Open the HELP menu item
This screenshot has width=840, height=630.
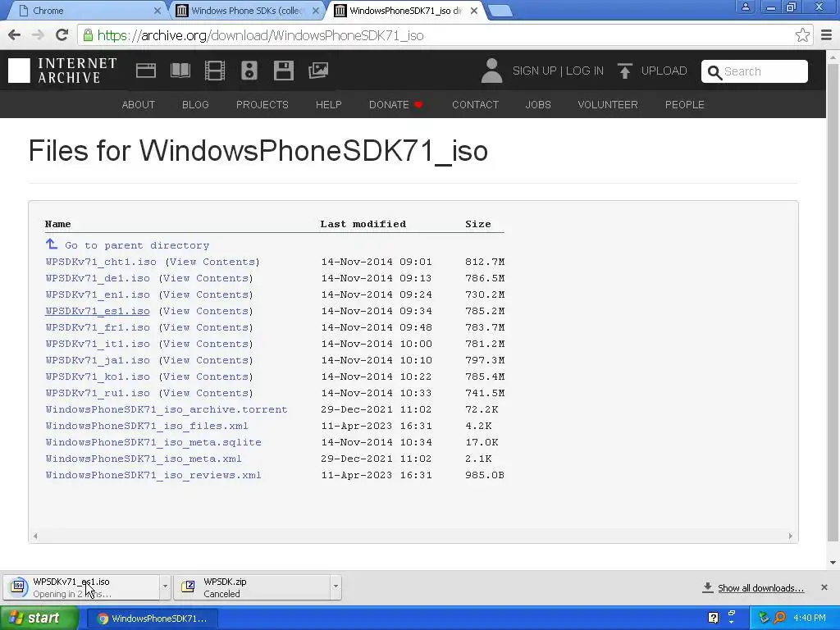(x=328, y=104)
